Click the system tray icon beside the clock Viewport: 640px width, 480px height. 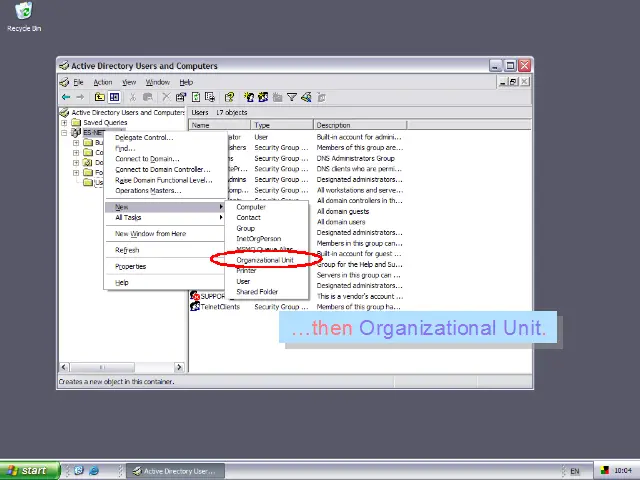pyautogui.click(x=604, y=471)
